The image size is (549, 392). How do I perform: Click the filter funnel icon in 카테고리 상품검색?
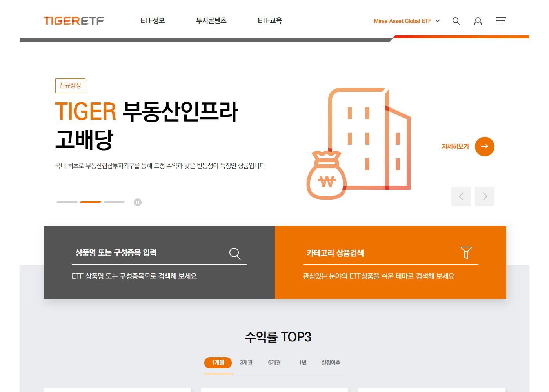[466, 252]
